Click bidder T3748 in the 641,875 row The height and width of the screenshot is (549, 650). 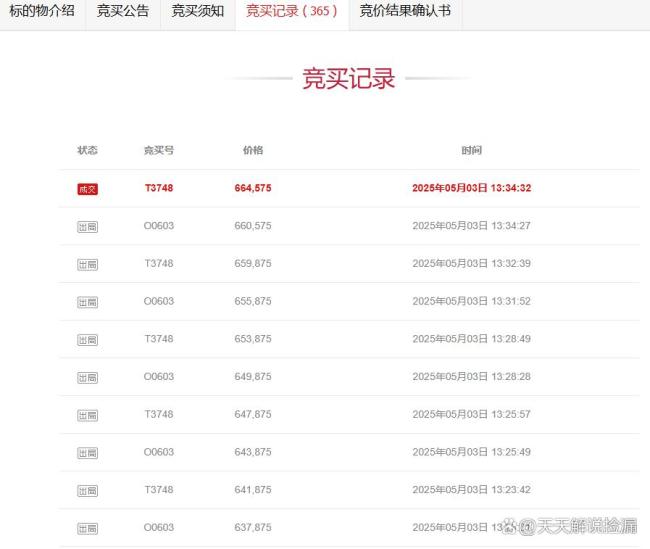point(159,490)
